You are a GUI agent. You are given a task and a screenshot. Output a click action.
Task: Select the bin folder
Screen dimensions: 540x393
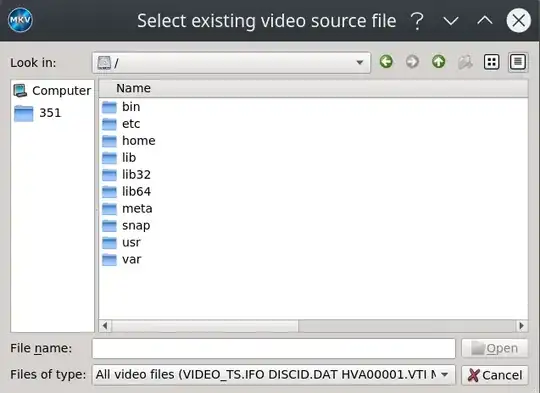pos(121,107)
